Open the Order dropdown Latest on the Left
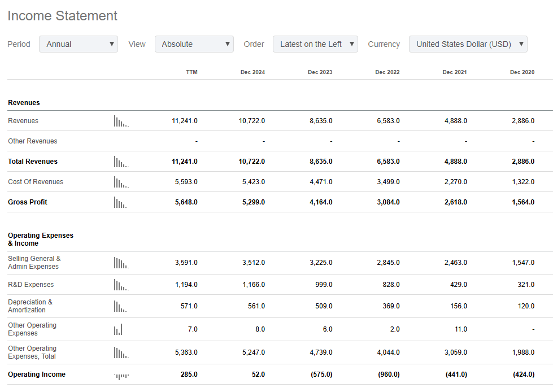 click(315, 44)
